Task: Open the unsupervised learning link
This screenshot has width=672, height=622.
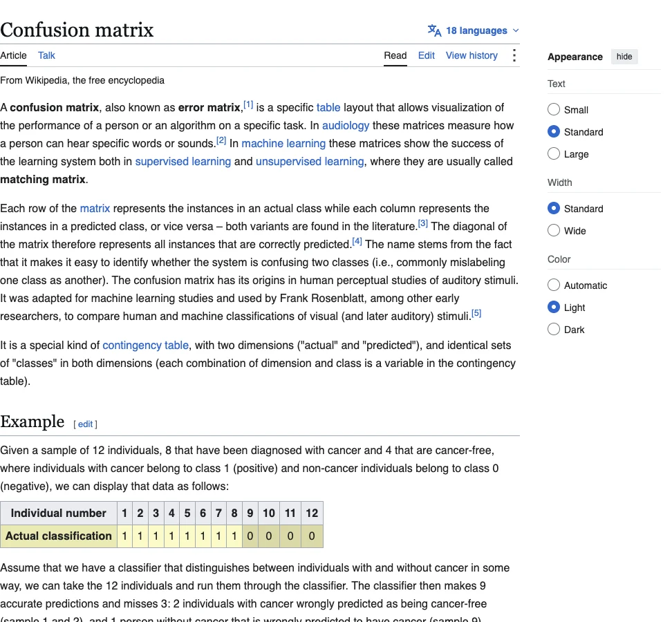Action: point(310,162)
